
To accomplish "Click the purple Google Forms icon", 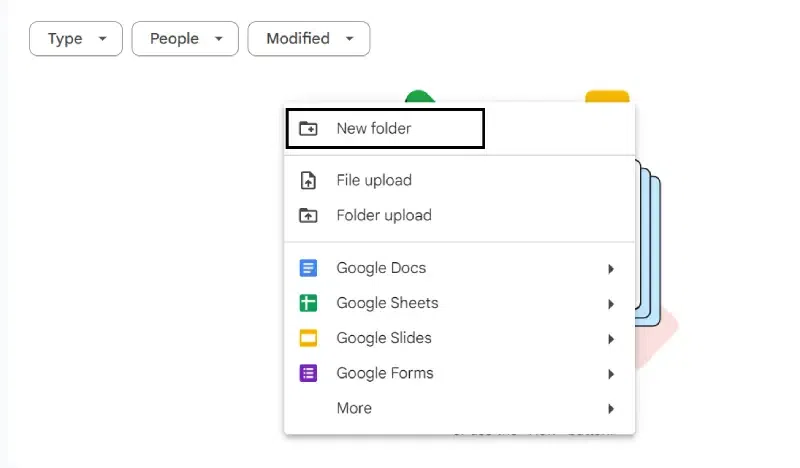I will [308, 373].
